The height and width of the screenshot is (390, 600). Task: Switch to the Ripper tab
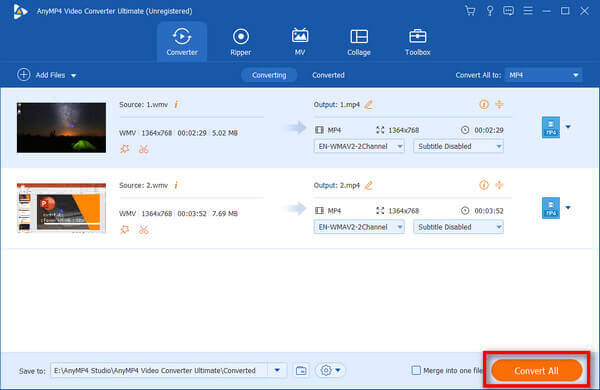pos(241,42)
